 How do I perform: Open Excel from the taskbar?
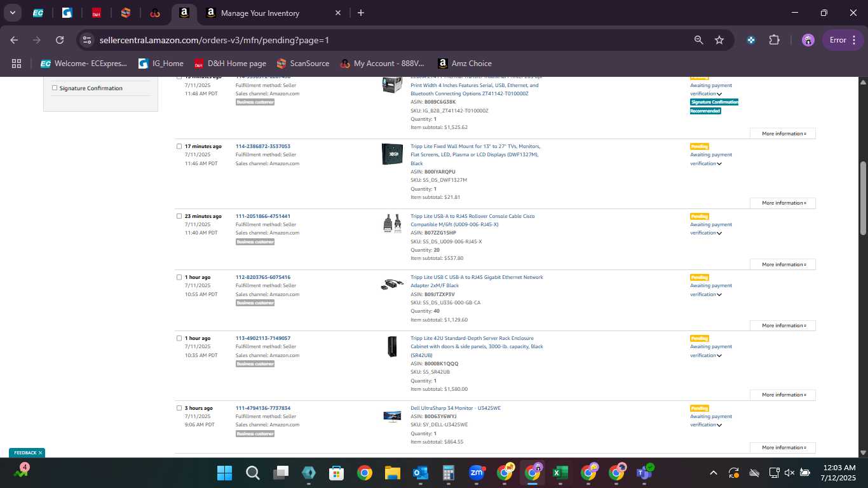560,473
